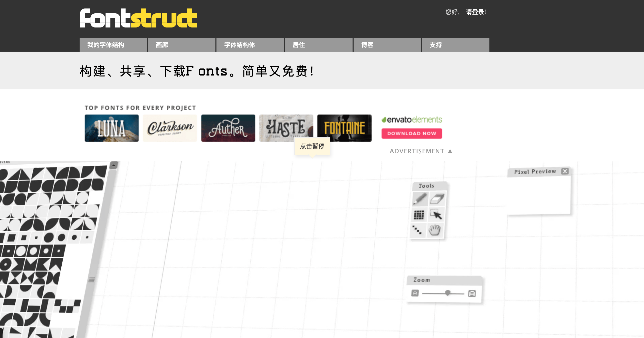Activate the Hand pan tool
Image resolution: width=644 pixels, height=338 pixels.
point(434,230)
